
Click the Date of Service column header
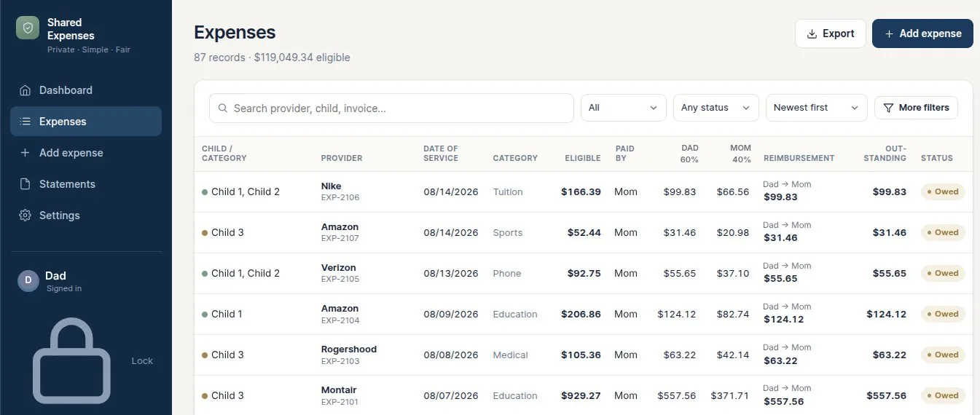(441, 153)
